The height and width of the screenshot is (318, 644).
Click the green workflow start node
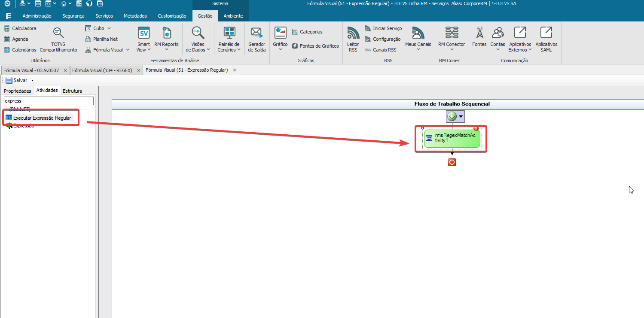pyautogui.click(x=452, y=116)
